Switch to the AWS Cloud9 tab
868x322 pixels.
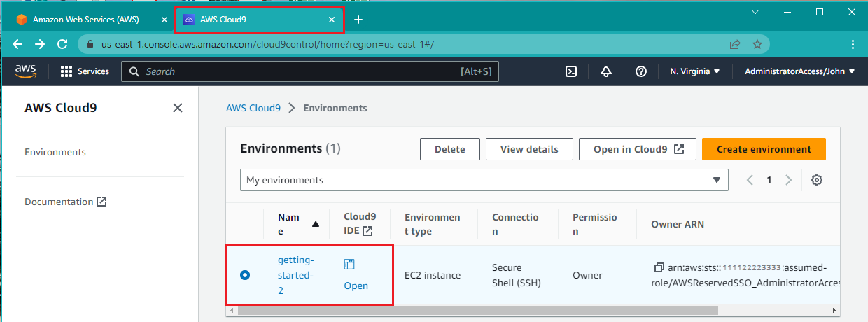point(259,20)
